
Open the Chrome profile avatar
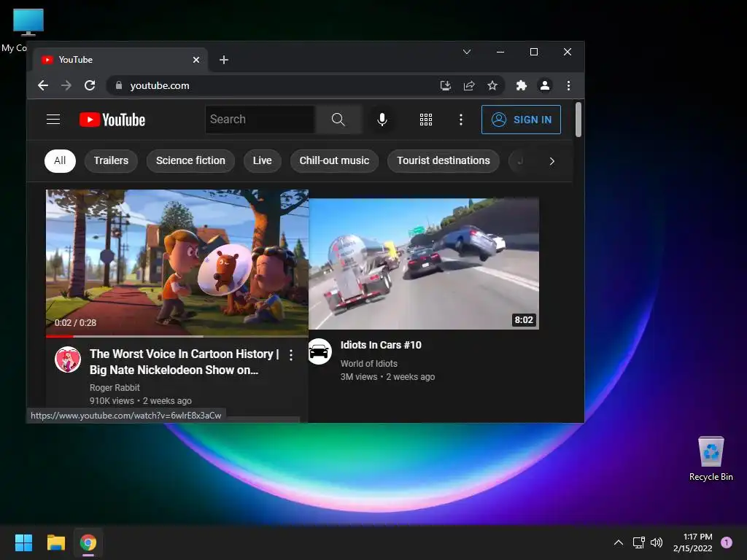[544, 86]
